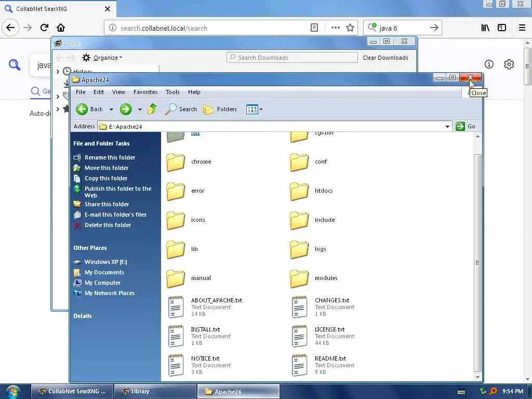Expand the Back history dropdown arrow

pyautogui.click(x=111, y=110)
